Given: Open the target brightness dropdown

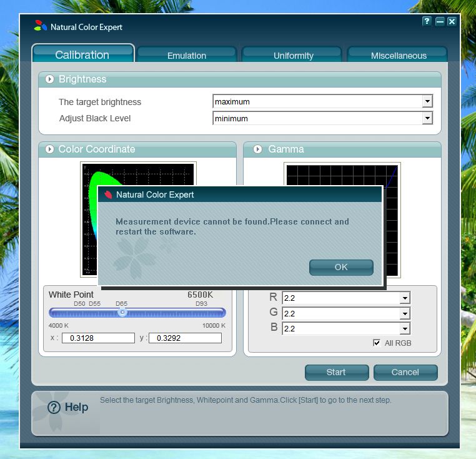Looking at the screenshot, I should (427, 101).
